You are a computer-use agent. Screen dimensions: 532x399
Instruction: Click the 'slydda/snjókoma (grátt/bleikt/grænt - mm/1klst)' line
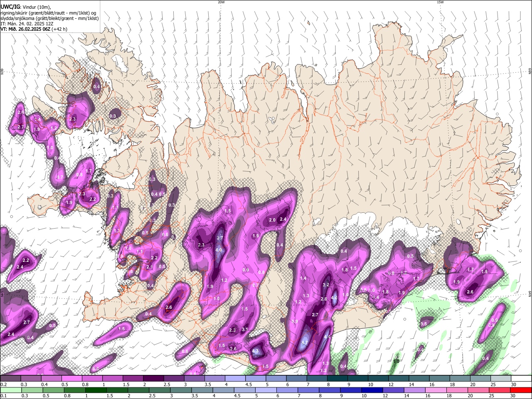[49, 18]
